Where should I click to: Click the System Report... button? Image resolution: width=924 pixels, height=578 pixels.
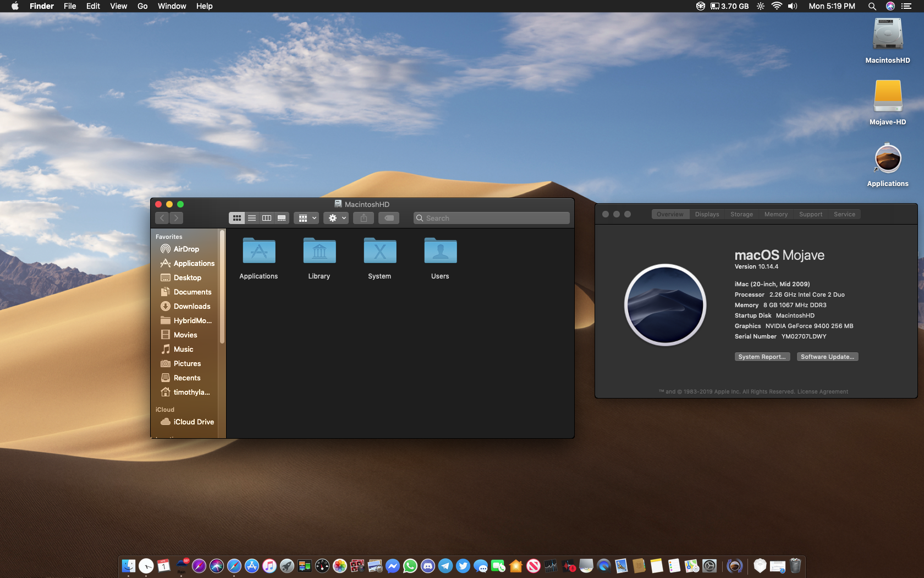point(762,357)
